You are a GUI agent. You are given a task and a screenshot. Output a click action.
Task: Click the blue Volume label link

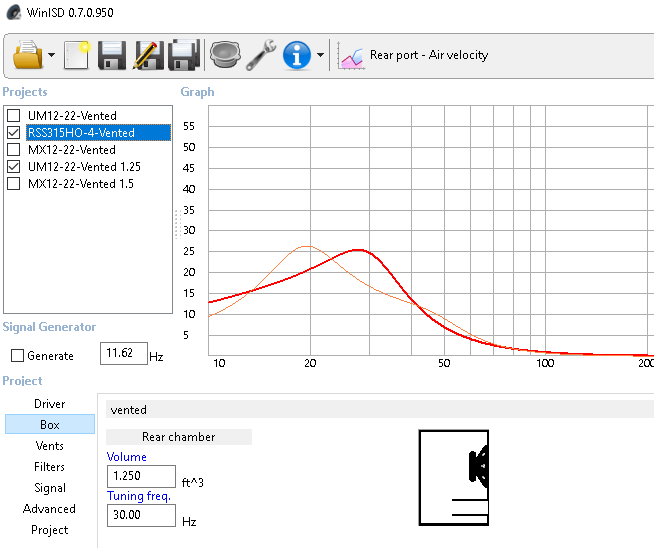pos(126,457)
